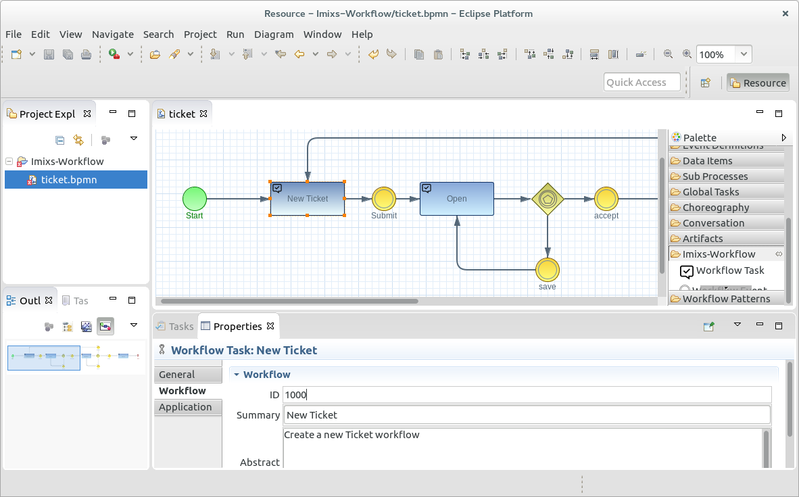Click the Copy toolbar icon
This screenshot has height=497, width=799.
pos(419,54)
